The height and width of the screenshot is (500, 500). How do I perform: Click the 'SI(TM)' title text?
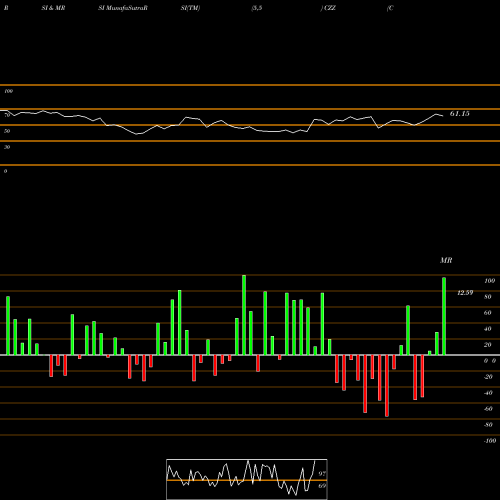click(x=190, y=8)
